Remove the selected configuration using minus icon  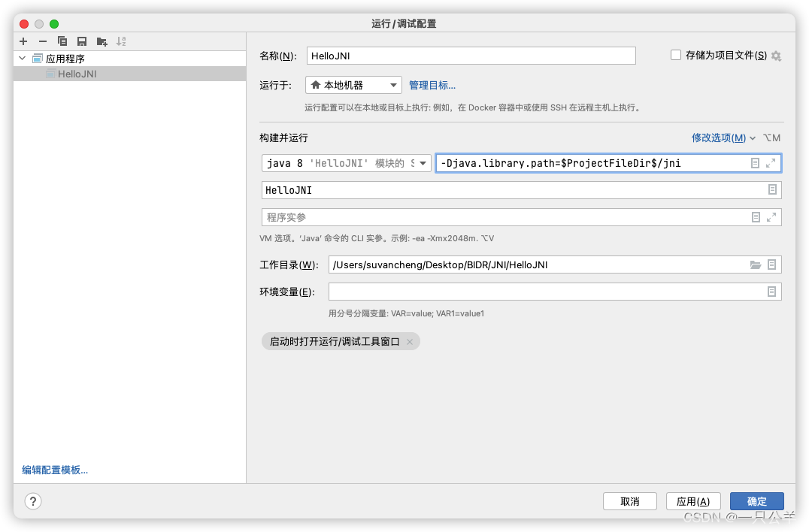click(43, 41)
